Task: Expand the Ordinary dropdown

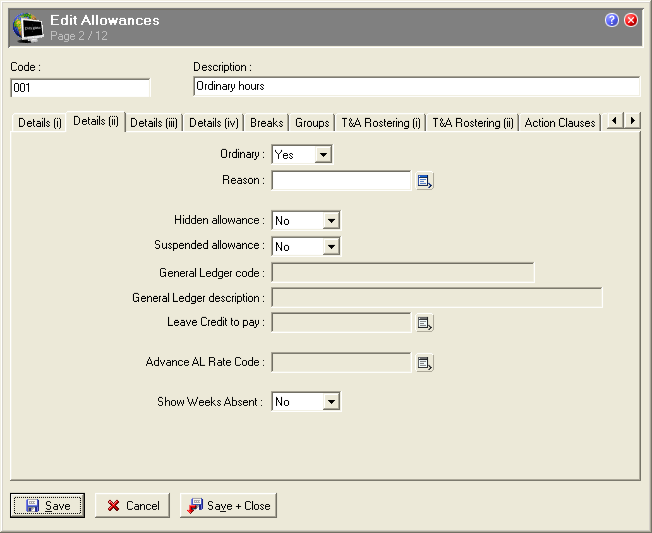Action: tap(323, 155)
